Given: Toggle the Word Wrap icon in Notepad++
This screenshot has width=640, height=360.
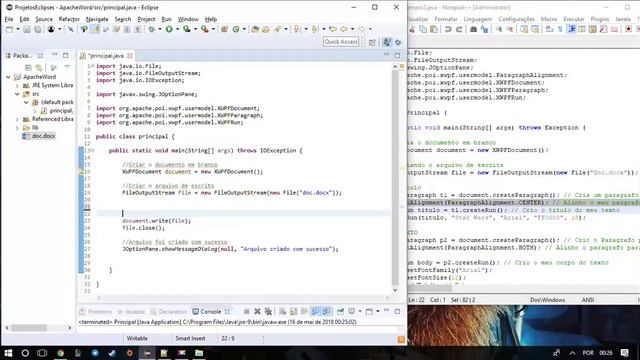Looking at the screenshot, I should (549, 29).
